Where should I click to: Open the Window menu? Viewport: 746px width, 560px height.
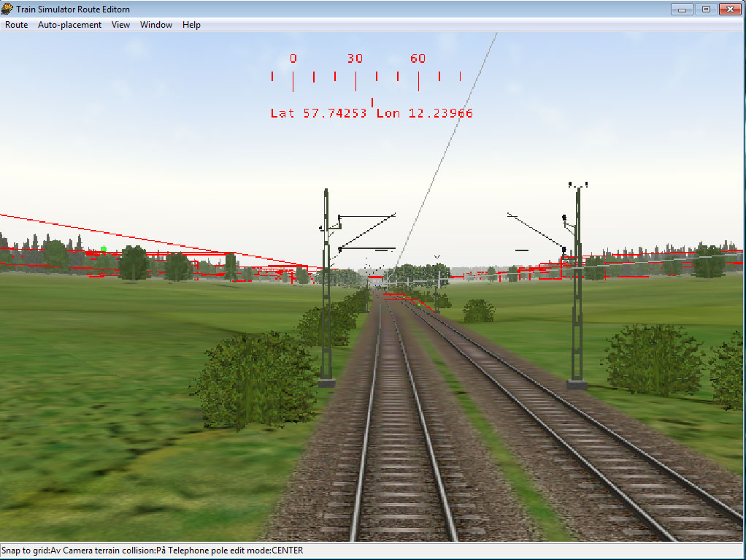point(156,25)
